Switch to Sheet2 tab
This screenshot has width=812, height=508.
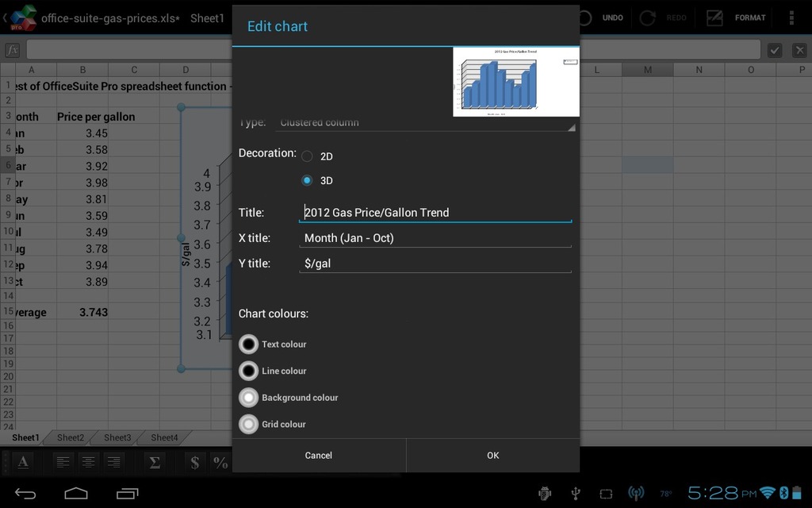click(x=71, y=437)
